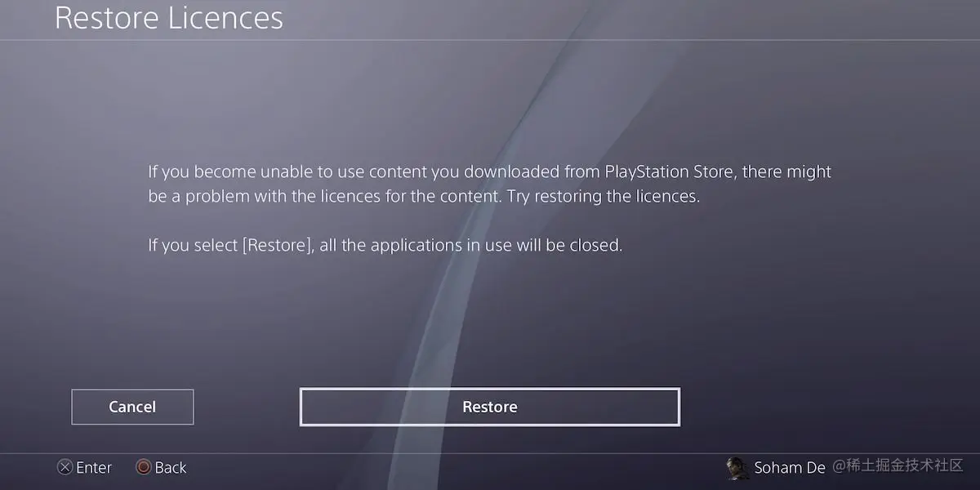This screenshot has height=490, width=980.
Task: Click the words 'content you downloaded'
Action: point(465,172)
